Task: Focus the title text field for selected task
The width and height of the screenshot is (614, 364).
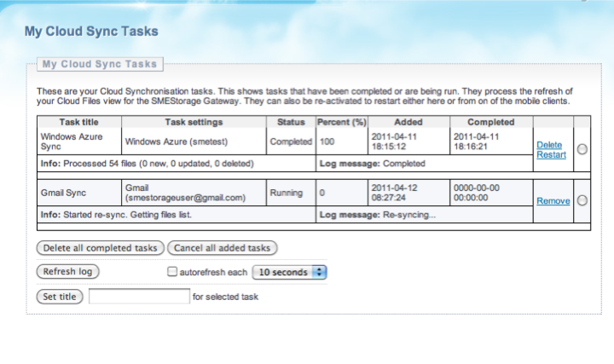Action: pos(139,297)
